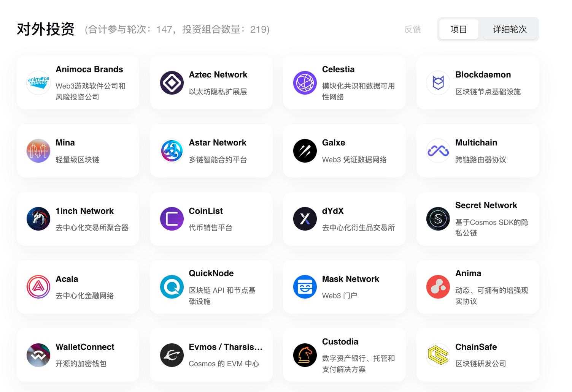Click the Aztec Network diamond logo
The height and width of the screenshot is (392, 572).
tap(172, 82)
